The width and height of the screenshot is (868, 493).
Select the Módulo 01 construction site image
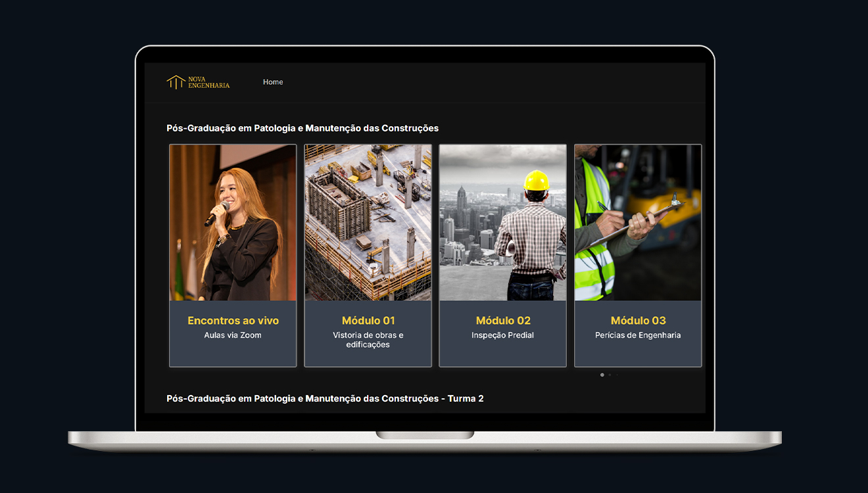[368, 223]
